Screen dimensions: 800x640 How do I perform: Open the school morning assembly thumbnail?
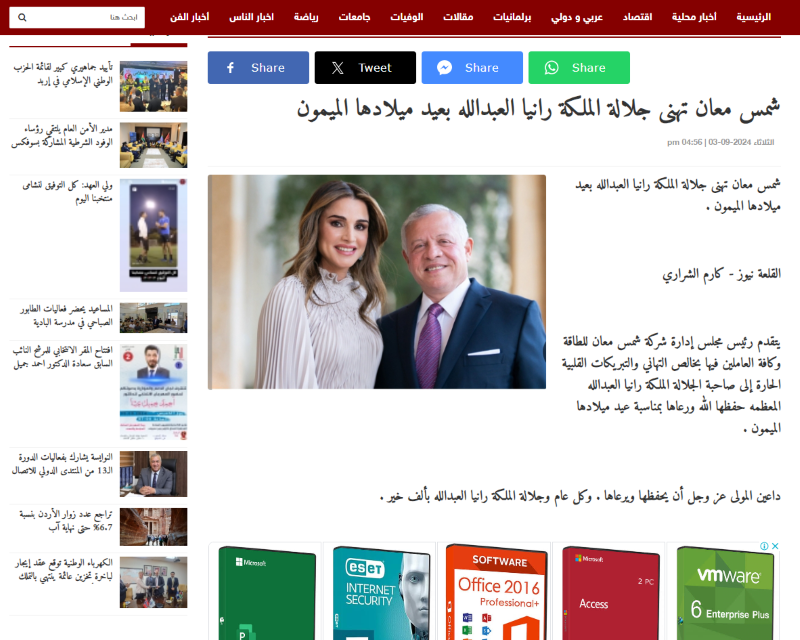click(154, 317)
